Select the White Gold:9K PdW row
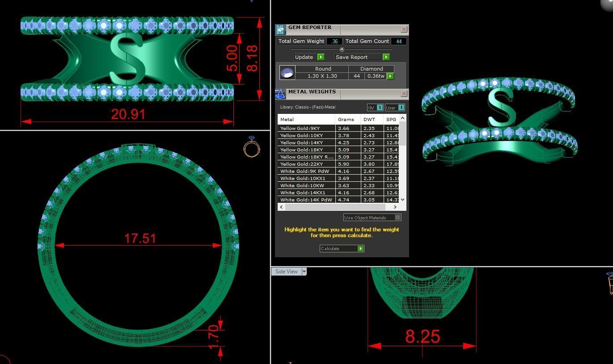The width and height of the screenshot is (613, 364). [338, 171]
